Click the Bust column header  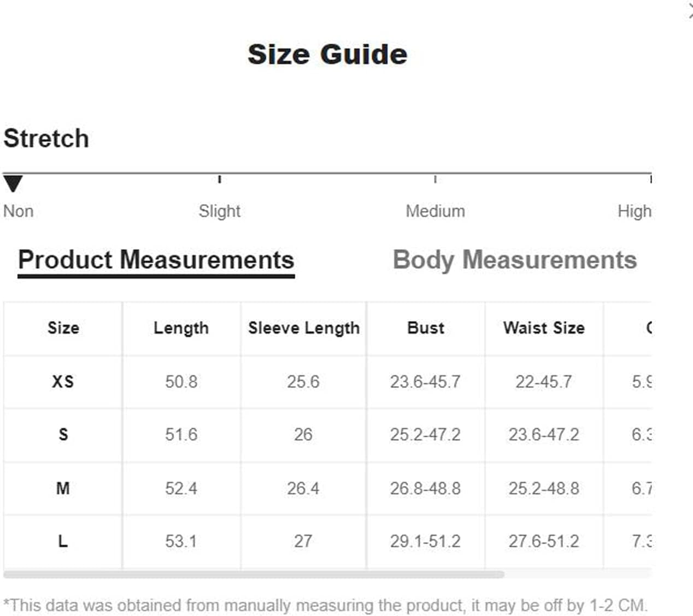(x=426, y=328)
